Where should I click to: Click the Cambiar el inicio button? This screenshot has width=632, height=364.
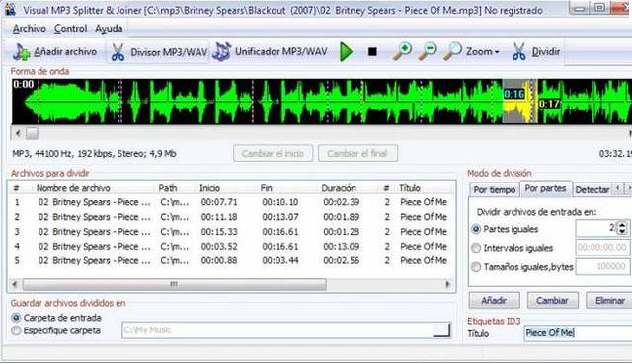(x=273, y=154)
